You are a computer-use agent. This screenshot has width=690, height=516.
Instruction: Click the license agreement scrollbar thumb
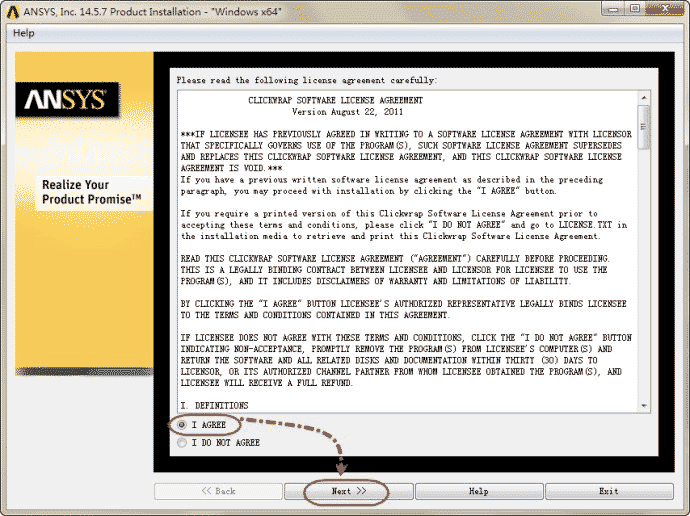[x=644, y=127]
